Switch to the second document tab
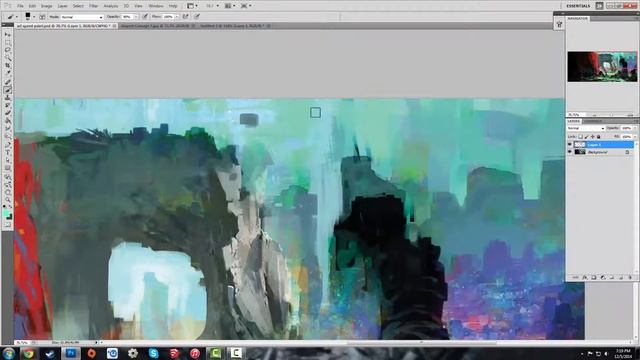Image resolution: width=640 pixels, height=360 pixels. (157, 26)
